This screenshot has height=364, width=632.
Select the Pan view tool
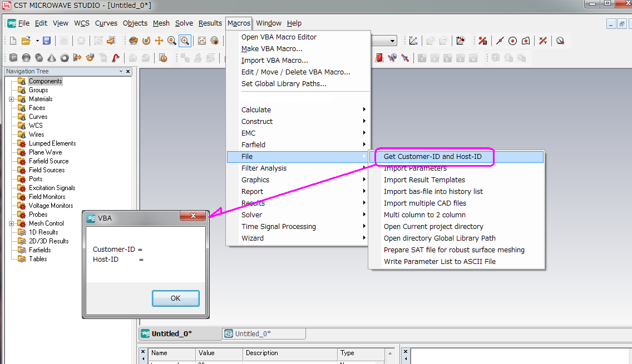[159, 41]
